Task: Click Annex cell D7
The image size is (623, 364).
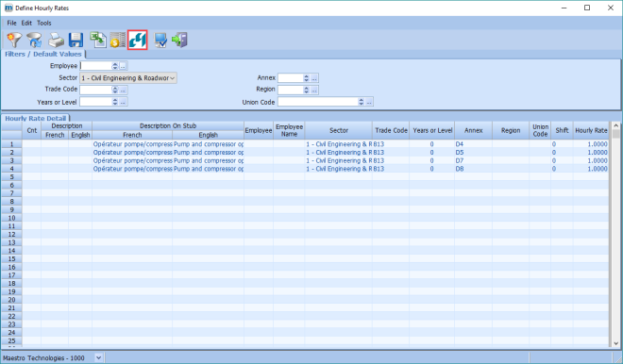Action: 473,160
